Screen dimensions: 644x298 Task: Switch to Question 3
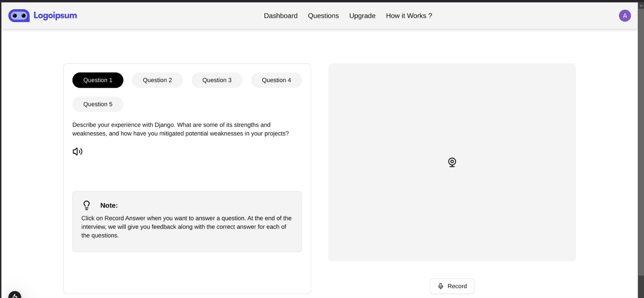pos(217,80)
